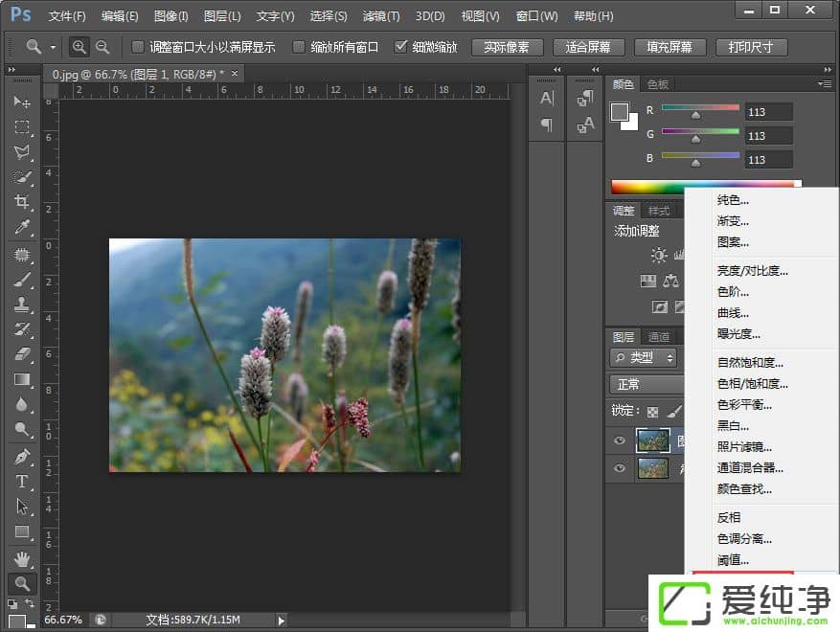
Task: Click the Zoom Out option icon
Action: point(102,47)
